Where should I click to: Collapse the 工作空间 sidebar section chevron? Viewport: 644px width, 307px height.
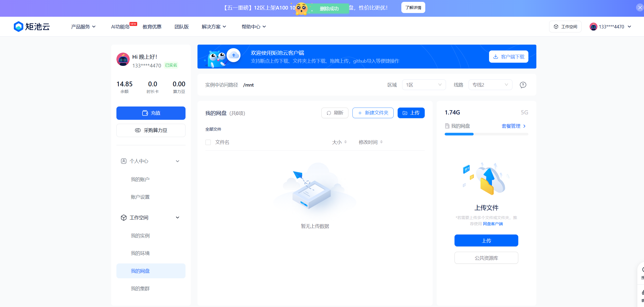(178, 218)
